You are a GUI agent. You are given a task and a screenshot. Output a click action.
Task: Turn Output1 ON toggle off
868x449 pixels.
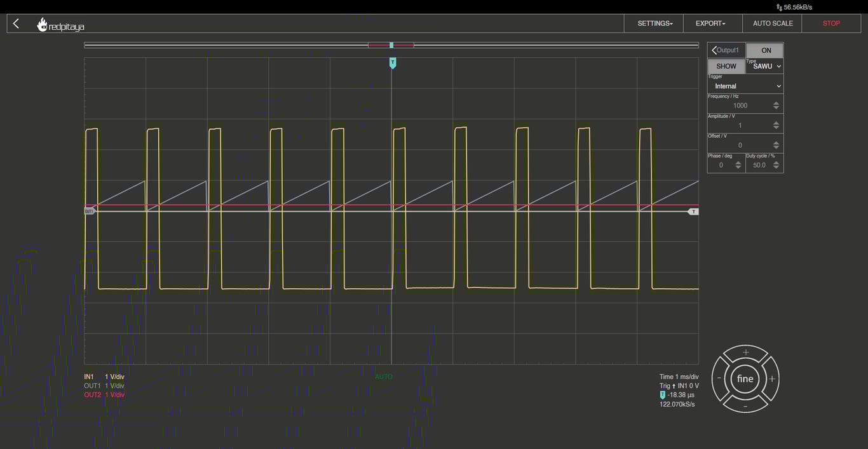(765, 50)
